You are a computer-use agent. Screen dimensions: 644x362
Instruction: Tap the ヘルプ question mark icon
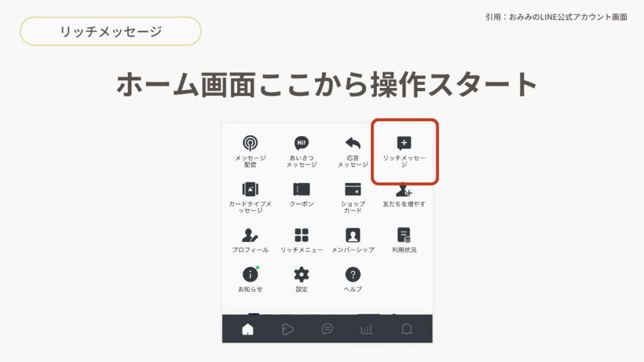click(353, 275)
